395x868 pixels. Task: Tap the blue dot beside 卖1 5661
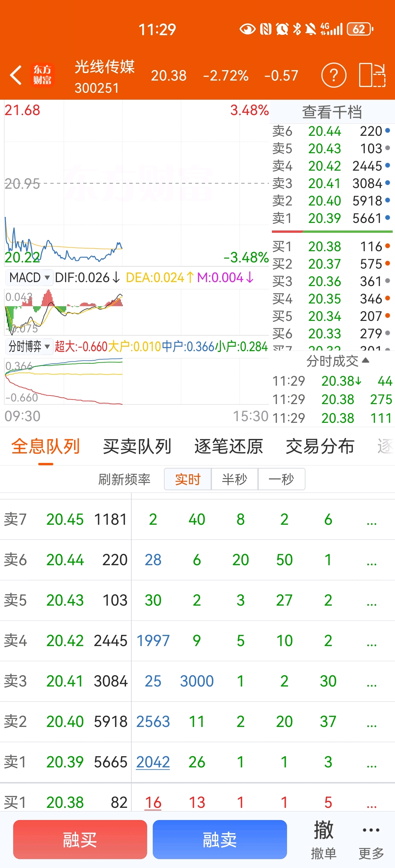pos(387,218)
